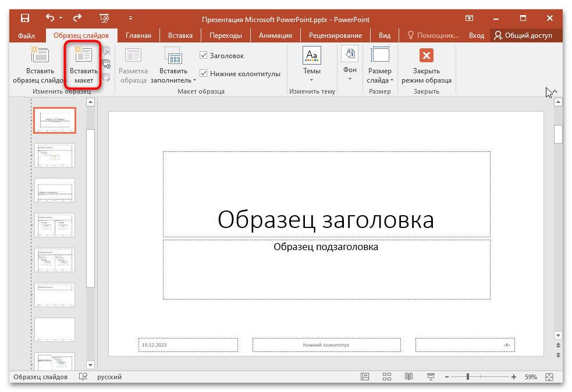
Task: Open the Файл menu
Action: coord(26,35)
